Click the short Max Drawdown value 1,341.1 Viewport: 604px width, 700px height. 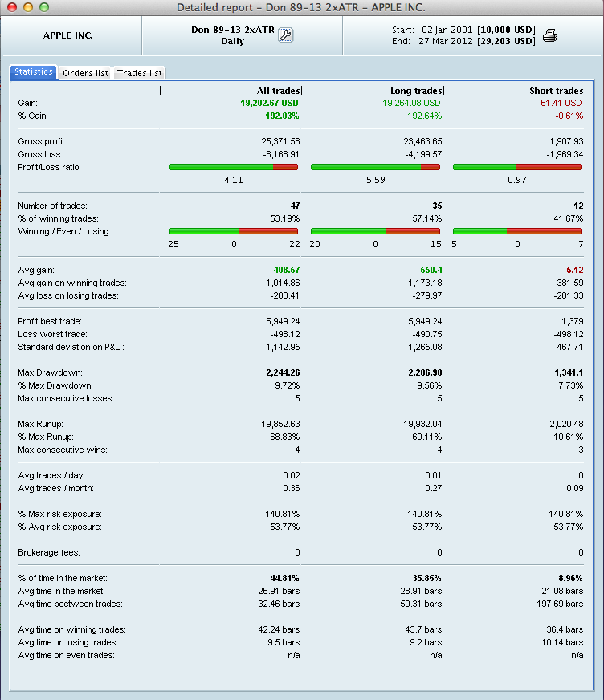(x=569, y=372)
